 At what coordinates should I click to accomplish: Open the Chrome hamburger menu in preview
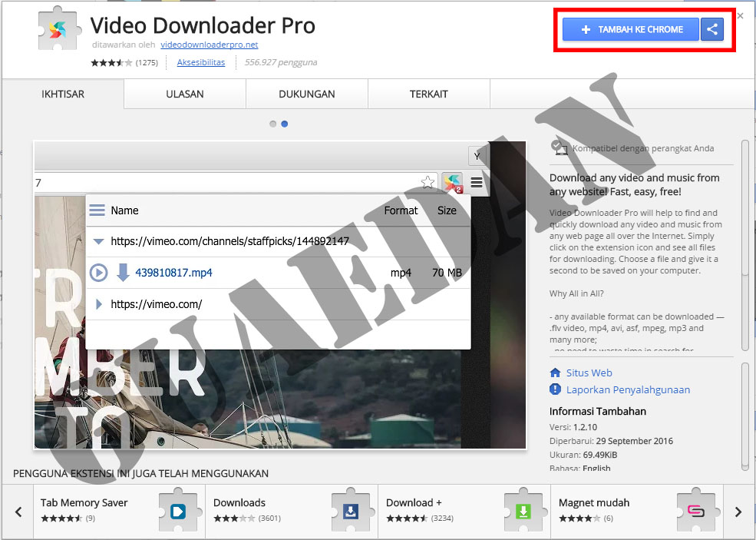[477, 182]
